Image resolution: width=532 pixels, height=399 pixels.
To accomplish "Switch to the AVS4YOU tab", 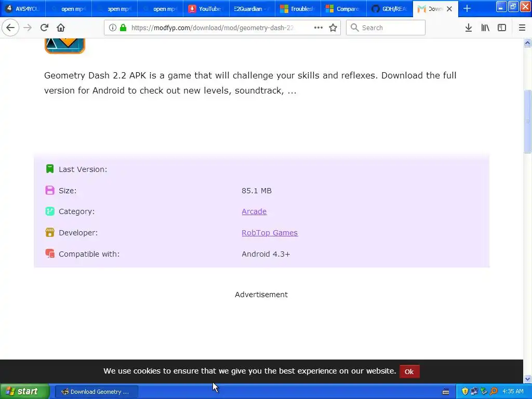I will [23, 9].
